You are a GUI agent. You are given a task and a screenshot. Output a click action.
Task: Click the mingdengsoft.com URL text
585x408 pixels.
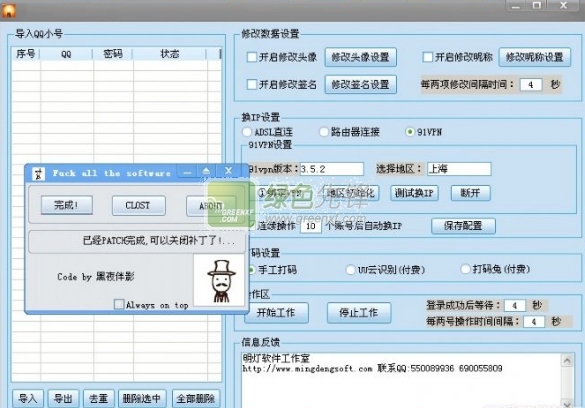[x=307, y=368]
